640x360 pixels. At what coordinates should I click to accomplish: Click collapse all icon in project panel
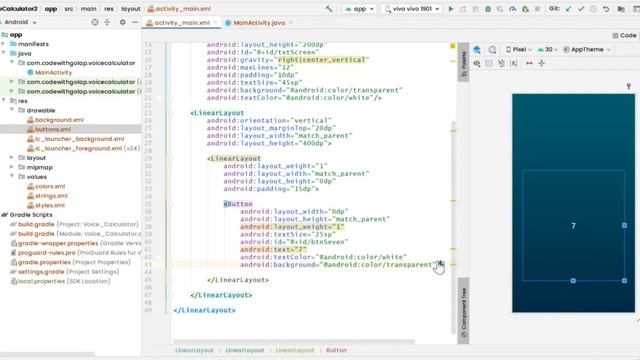click(x=107, y=22)
